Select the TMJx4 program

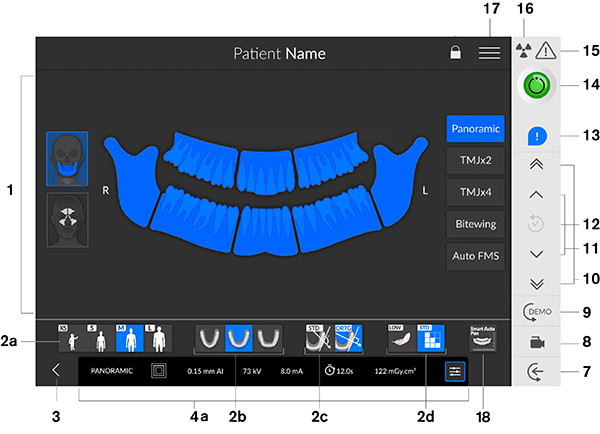[x=475, y=192]
